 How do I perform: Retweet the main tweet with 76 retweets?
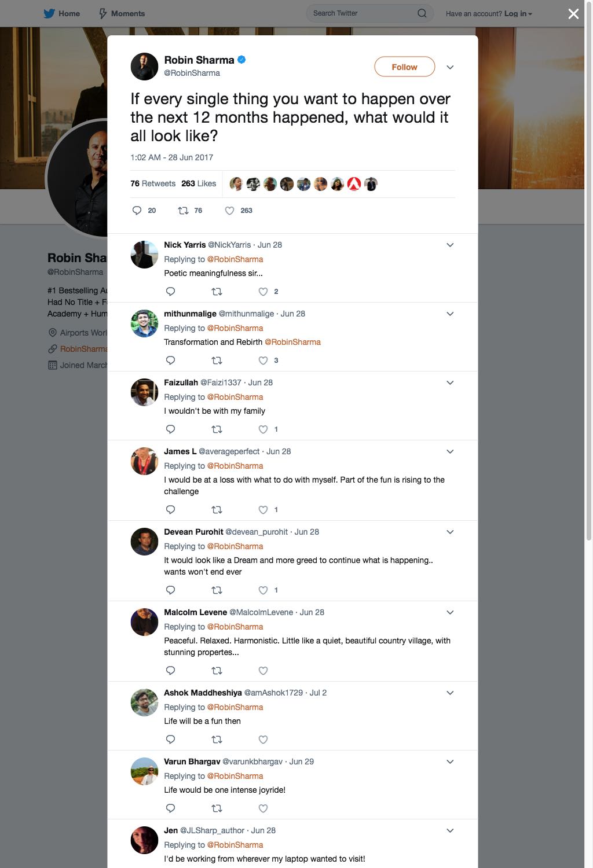click(183, 211)
